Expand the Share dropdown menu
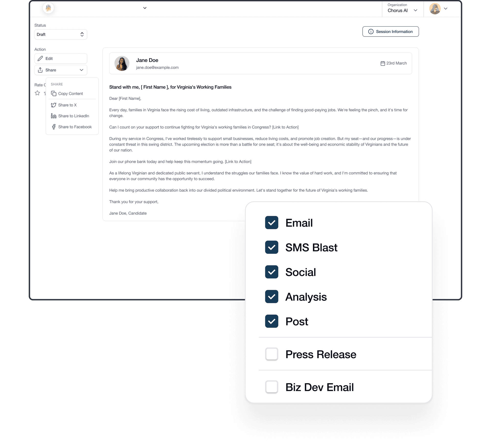The width and height of the screenshot is (501, 448). point(60,70)
